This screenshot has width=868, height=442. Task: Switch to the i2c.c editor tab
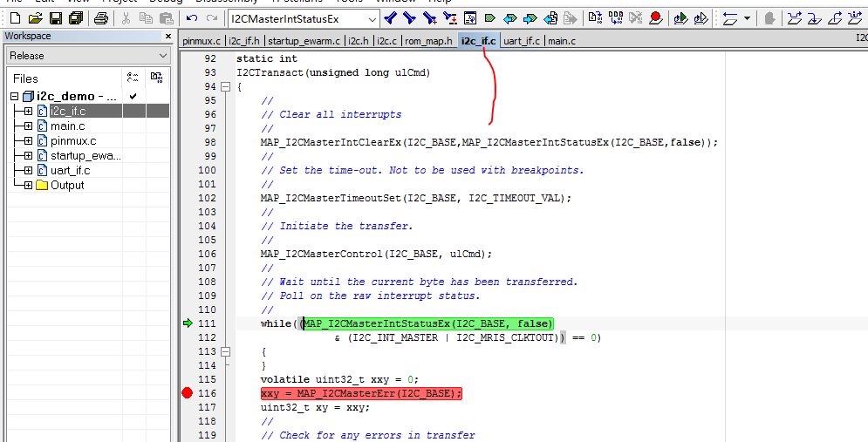(387, 41)
